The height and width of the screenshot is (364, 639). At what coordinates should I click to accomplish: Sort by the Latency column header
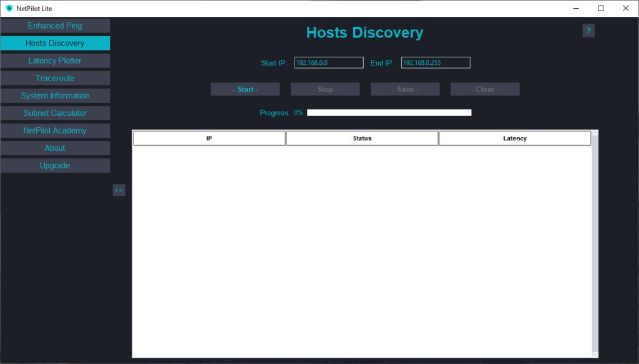tap(515, 138)
